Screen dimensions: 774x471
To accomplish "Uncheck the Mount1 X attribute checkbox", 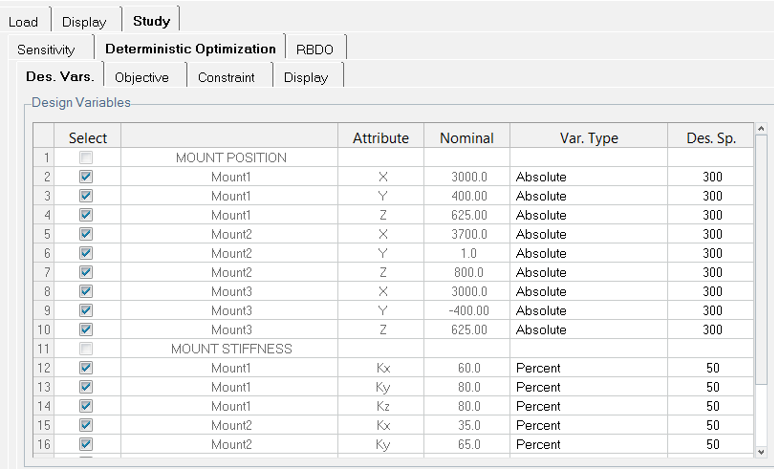I will (86, 177).
